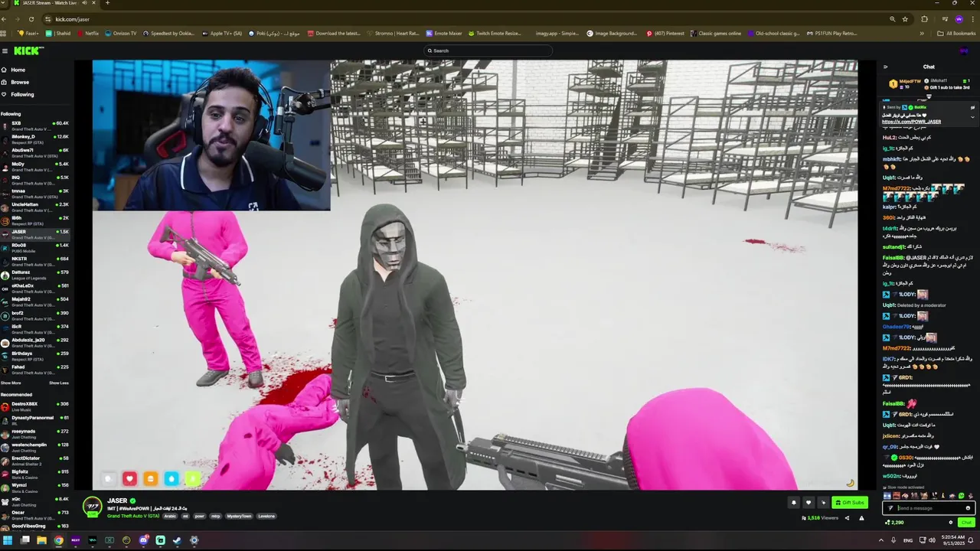Select the Levelone stream tag
Screen dimensions: 980x551
click(x=266, y=516)
